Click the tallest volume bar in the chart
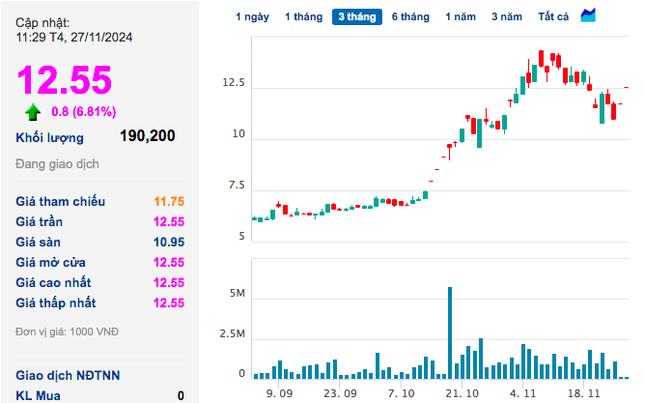 [450, 332]
